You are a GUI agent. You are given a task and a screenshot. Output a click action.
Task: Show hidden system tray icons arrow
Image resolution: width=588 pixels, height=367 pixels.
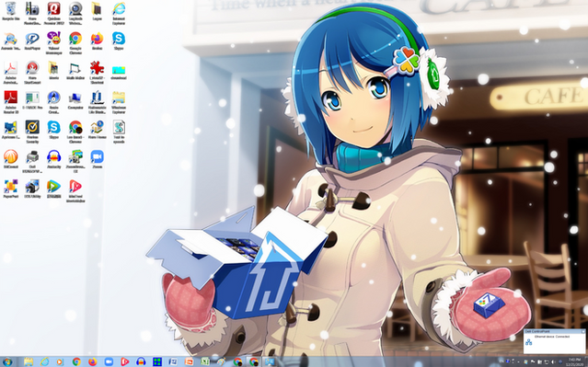[518, 361]
